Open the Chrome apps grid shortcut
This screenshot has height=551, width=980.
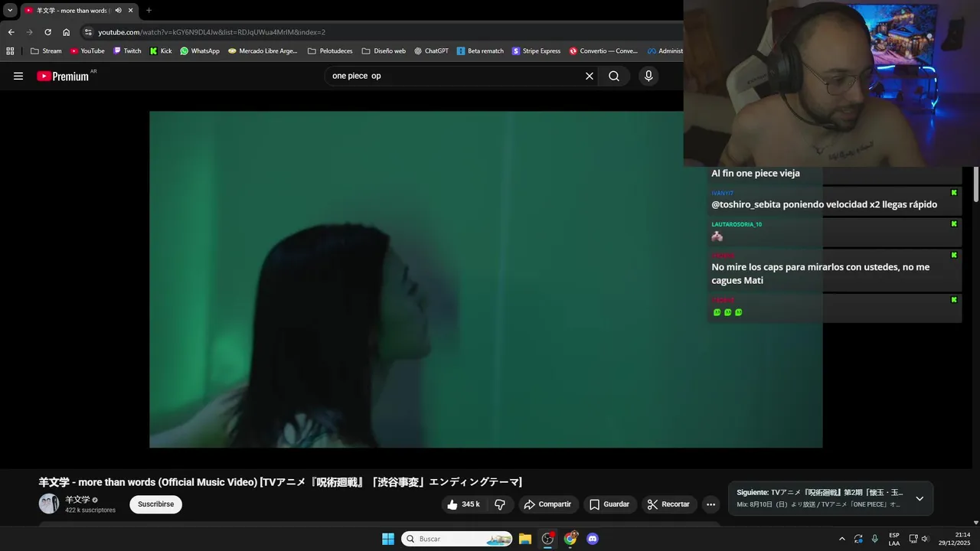[10, 51]
